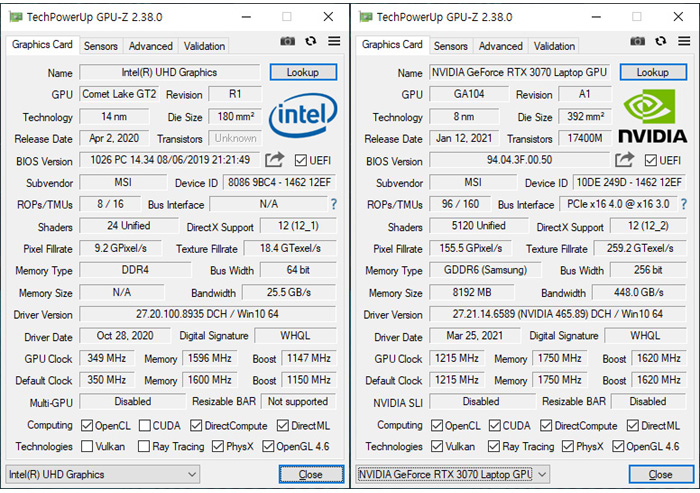Click the screenshot camera icon in NVIDIA window

pos(638,41)
